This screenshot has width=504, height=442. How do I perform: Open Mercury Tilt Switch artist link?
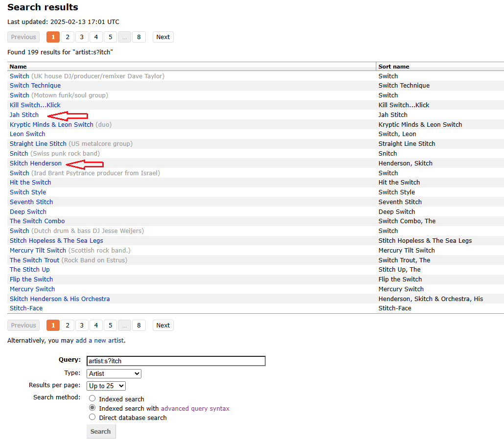click(38, 251)
